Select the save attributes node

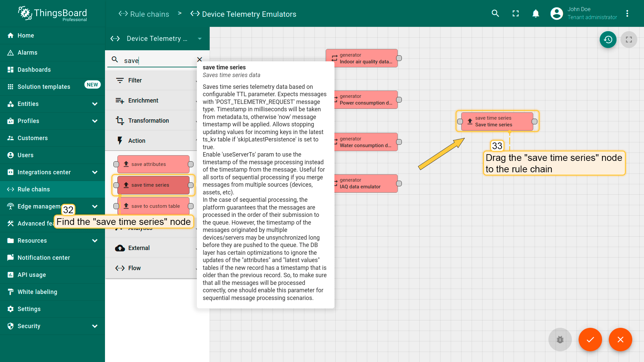pos(153,164)
